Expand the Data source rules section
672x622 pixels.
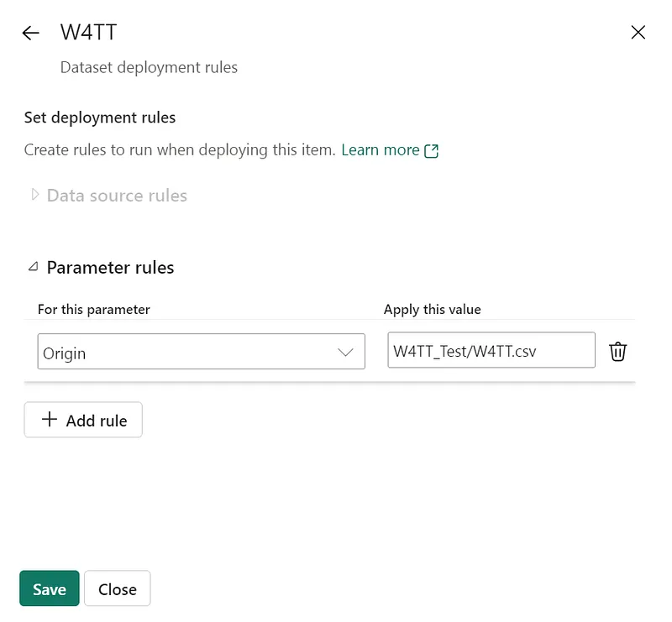point(34,195)
